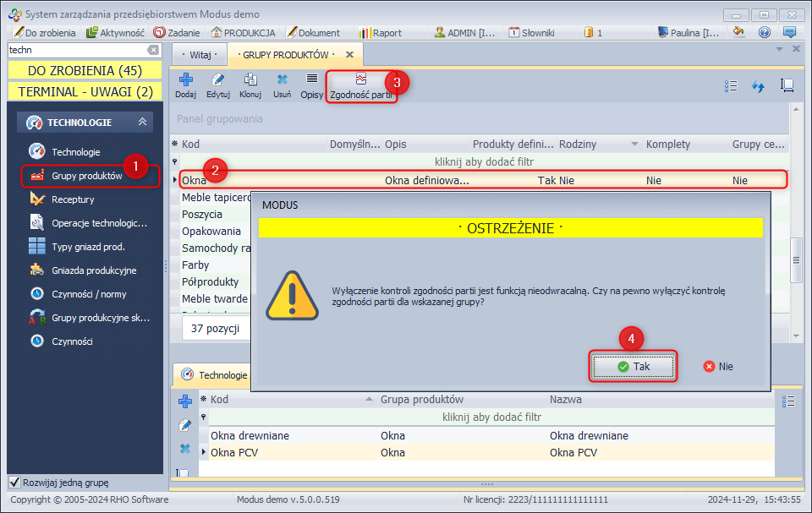Open Receptury in the sidebar
Screen dimensions: 812x513
[x=73, y=199]
